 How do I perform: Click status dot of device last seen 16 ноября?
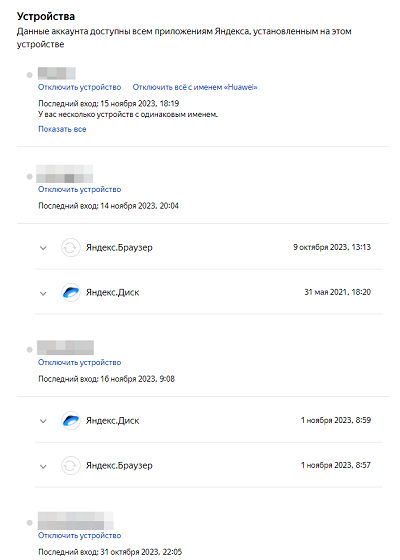[x=30, y=350]
